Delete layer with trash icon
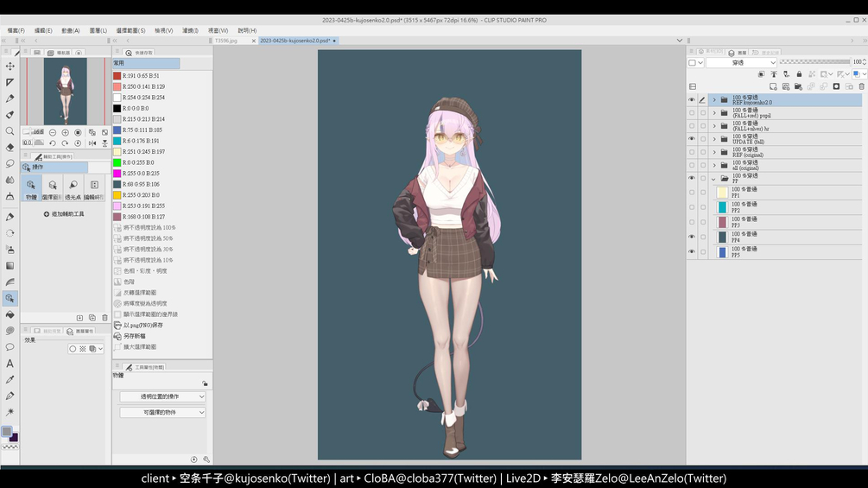 click(x=861, y=86)
